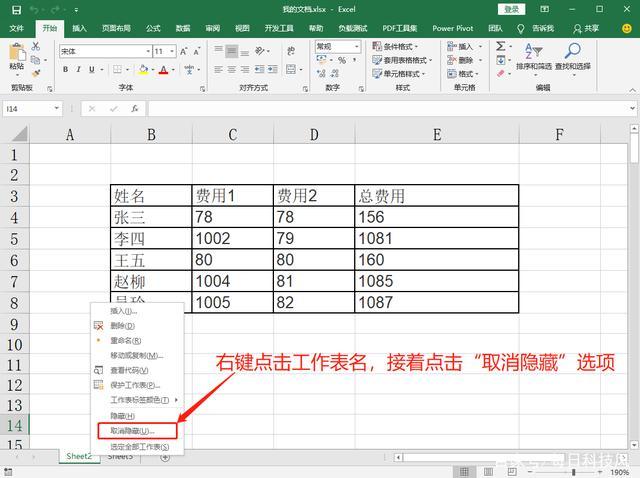Toggle Middle Align vertical alignment
Image resolution: width=640 pixels, height=478 pixels.
[x=232, y=51]
